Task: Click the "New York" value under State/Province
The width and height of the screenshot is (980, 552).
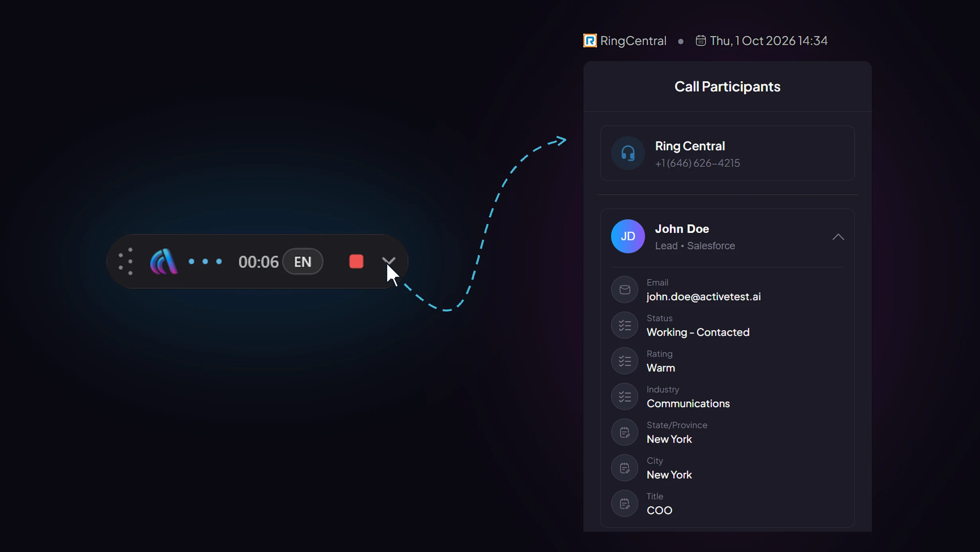Action: (669, 439)
